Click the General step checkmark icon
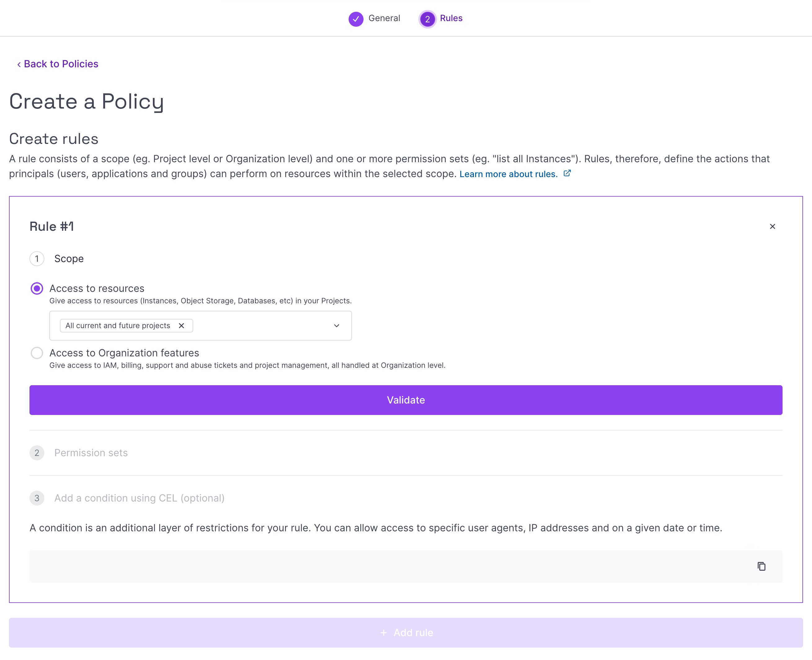 (356, 19)
